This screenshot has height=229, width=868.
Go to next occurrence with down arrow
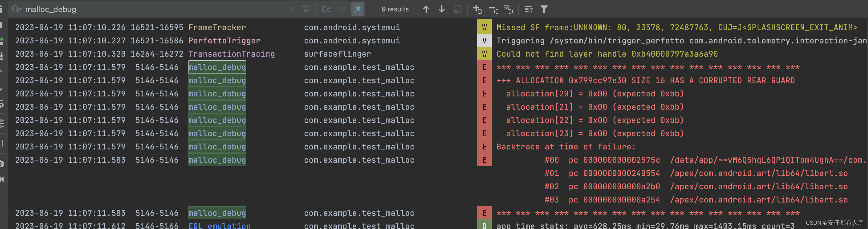442,9
